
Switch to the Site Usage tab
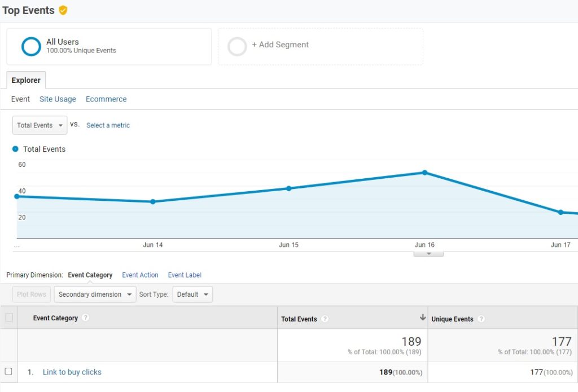pos(58,99)
